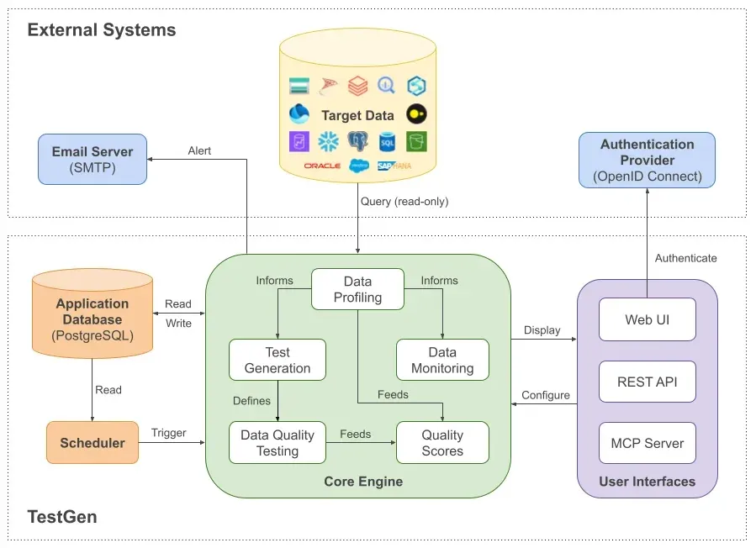Click the "Alert" arrow label
Viewport: 756px width, 548px height.
point(199,150)
